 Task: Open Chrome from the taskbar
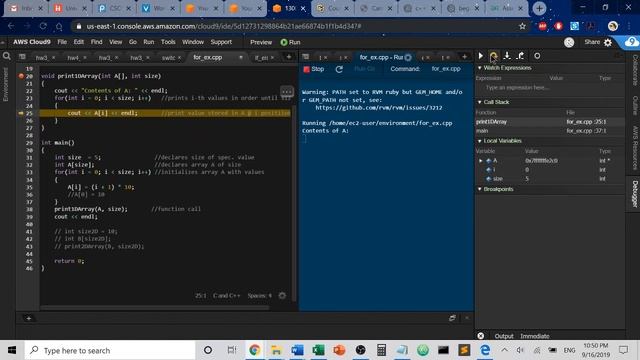coord(255,350)
